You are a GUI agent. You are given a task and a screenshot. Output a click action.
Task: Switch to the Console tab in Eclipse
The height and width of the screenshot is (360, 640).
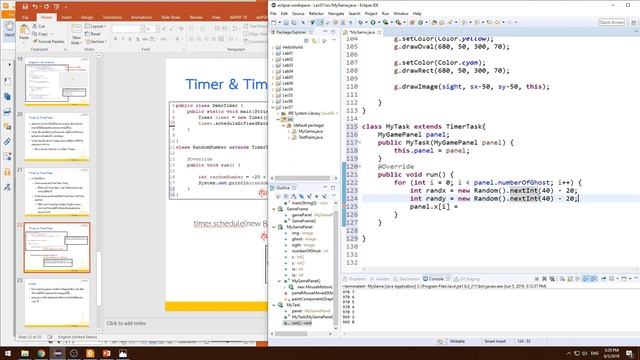436,279
